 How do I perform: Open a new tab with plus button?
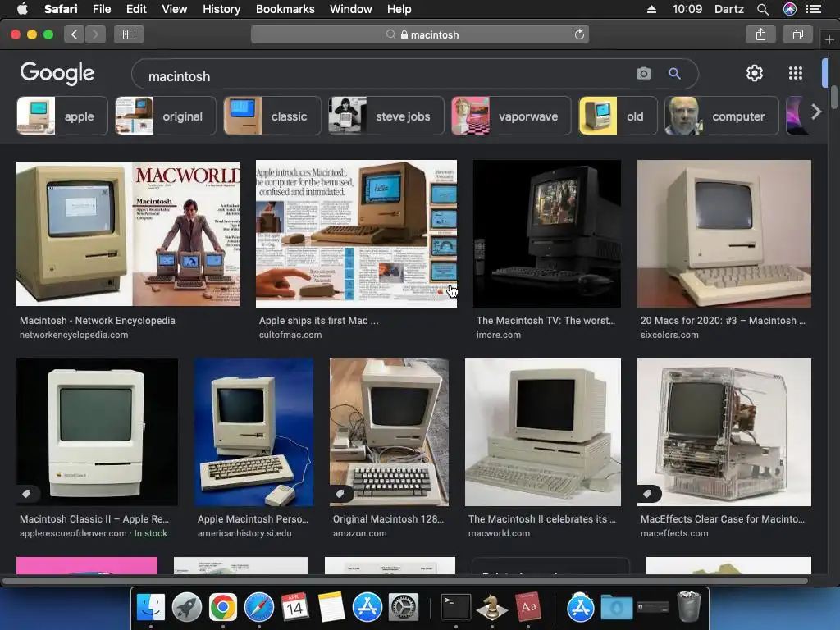pyautogui.click(x=829, y=40)
